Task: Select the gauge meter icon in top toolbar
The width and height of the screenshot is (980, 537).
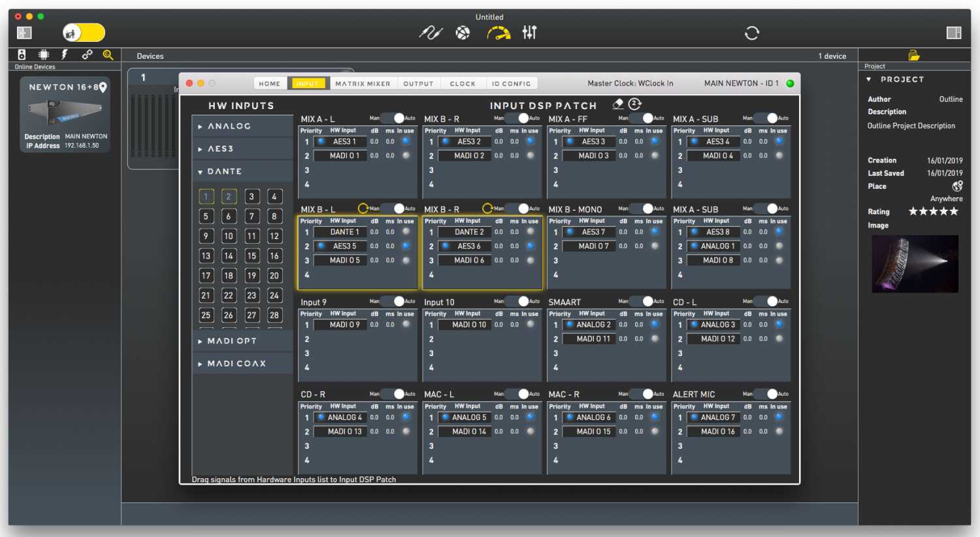Action: pos(498,33)
